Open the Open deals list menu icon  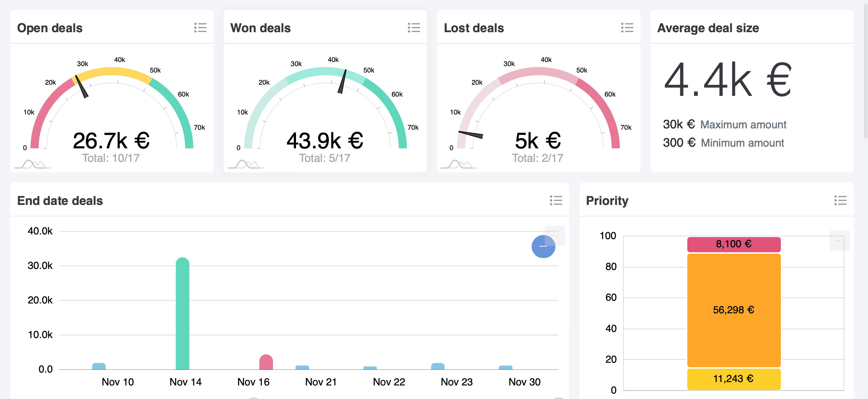[200, 28]
